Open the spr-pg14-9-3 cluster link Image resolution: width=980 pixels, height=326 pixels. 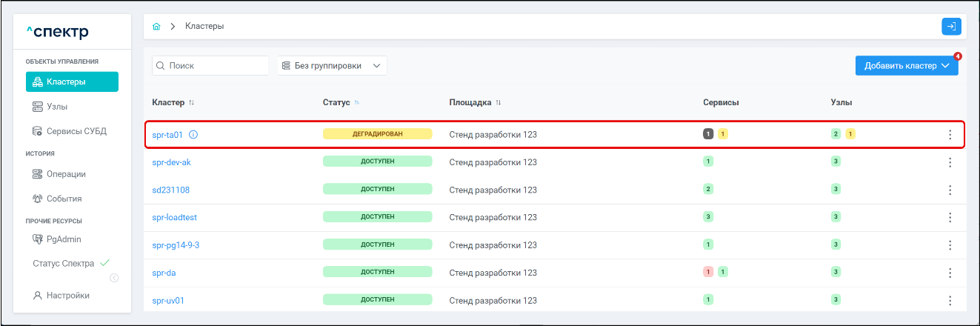[176, 245]
